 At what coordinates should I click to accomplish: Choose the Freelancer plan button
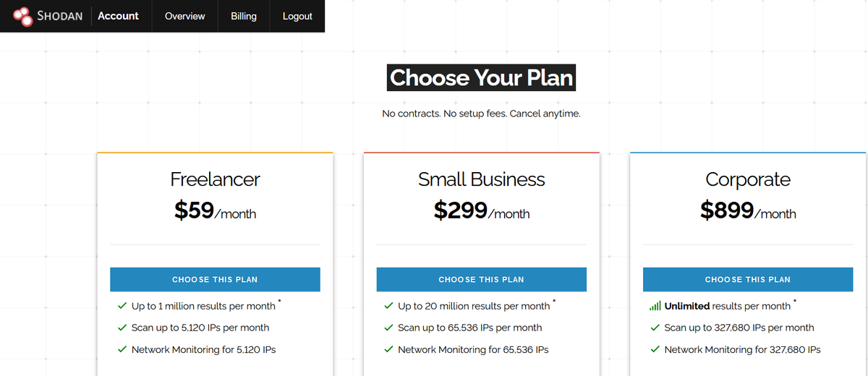[x=215, y=279]
